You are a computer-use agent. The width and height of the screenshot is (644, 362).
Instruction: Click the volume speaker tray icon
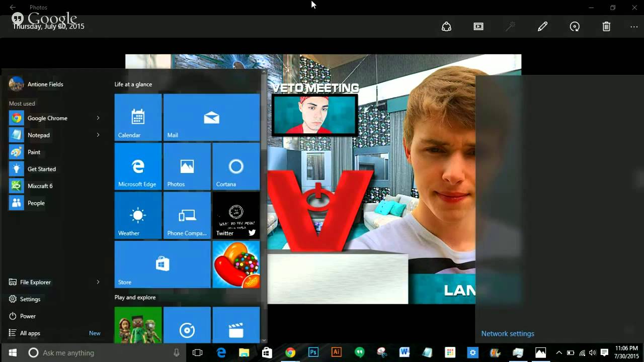click(x=593, y=353)
